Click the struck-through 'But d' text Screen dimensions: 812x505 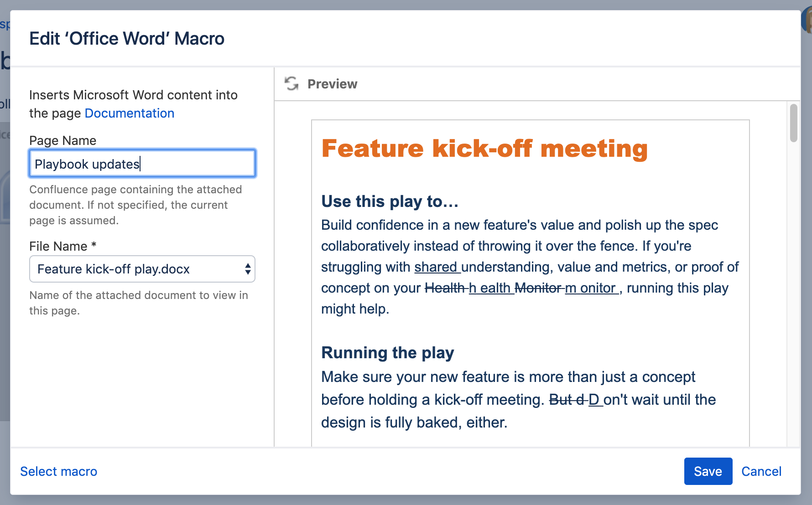[x=567, y=400]
